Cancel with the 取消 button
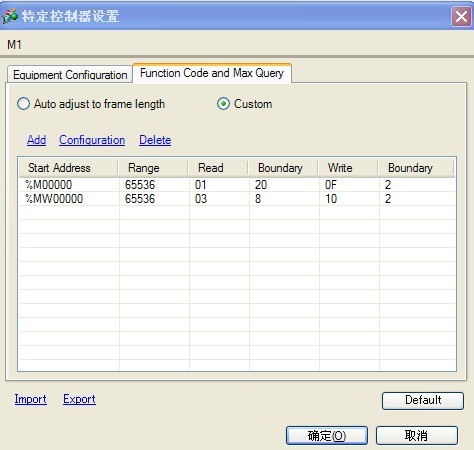 417,435
